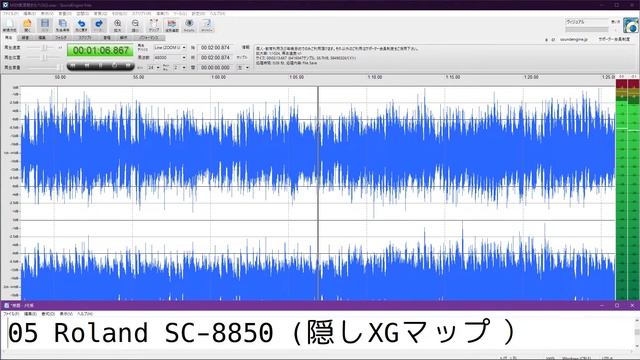Adjust the 再生音量 playback volume slider

45,67
